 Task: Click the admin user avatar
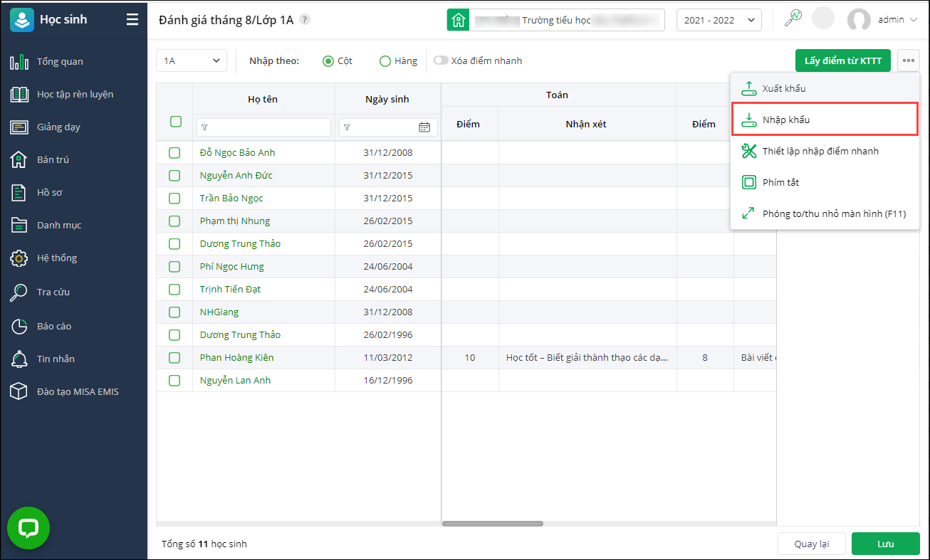tap(859, 20)
